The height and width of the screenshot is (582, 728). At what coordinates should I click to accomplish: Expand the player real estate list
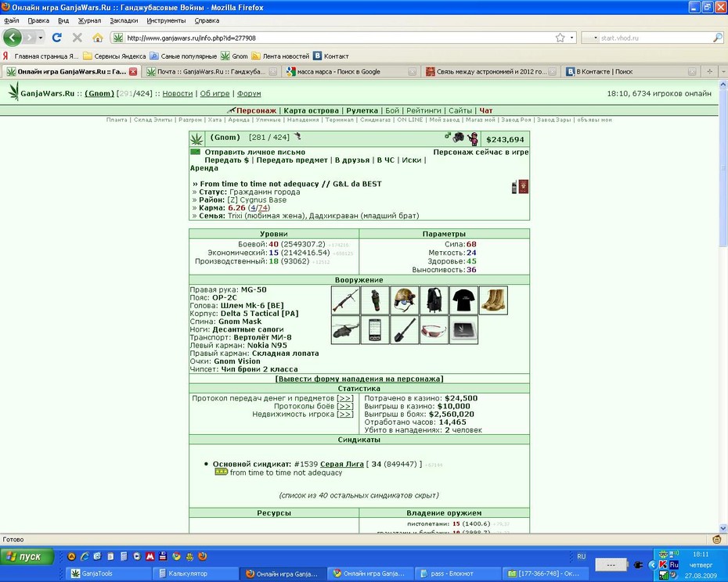345,414
